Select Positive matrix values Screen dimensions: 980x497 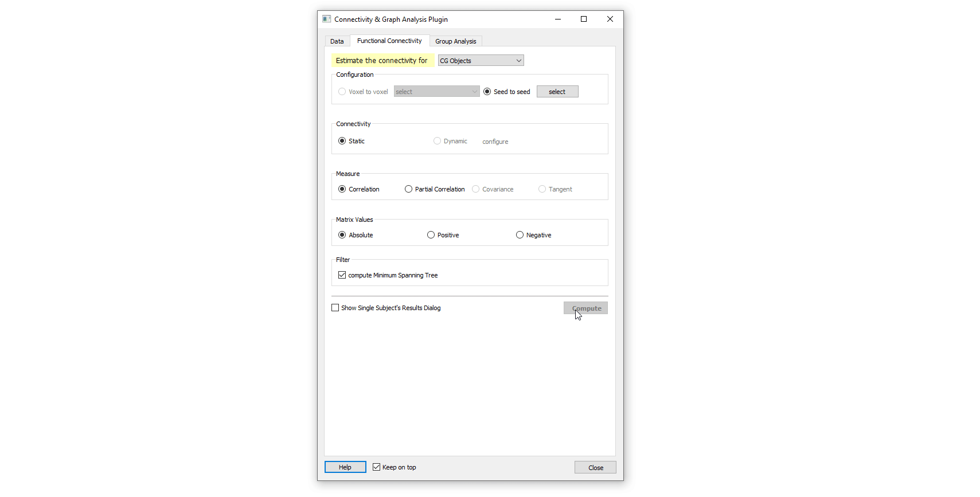pyautogui.click(x=431, y=235)
